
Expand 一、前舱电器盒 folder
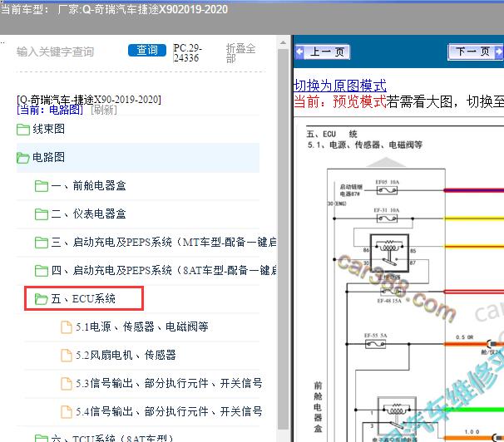[x=88, y=185]
